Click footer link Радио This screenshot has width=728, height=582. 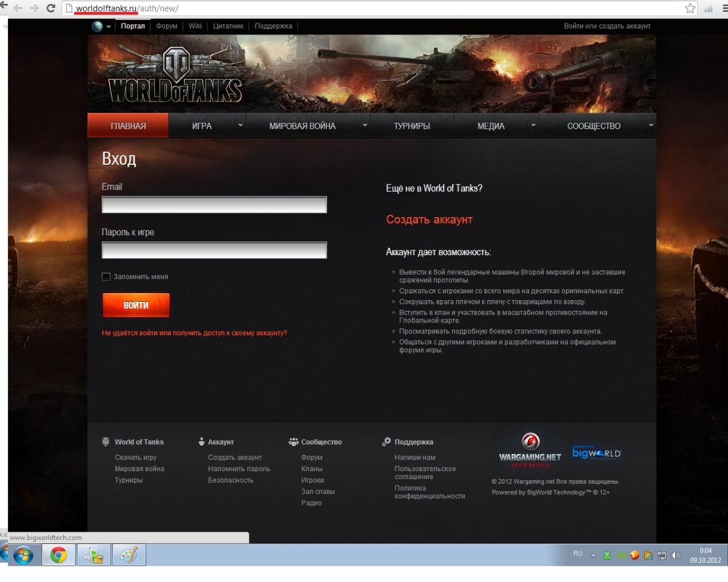pyautogui.click(x=311, y=503)
